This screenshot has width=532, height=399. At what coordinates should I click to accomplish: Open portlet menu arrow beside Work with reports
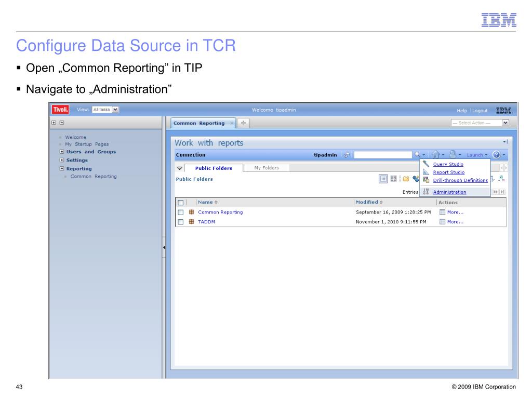505,142
